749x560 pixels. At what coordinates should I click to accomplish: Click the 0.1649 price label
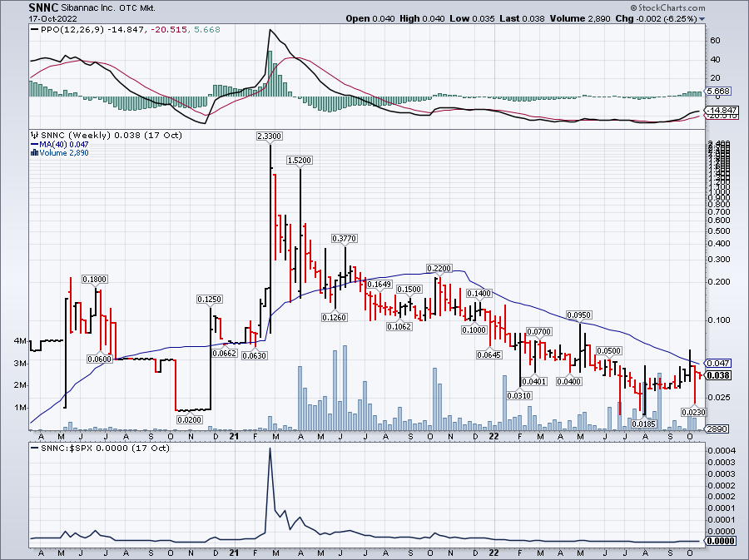click(379, 284)
